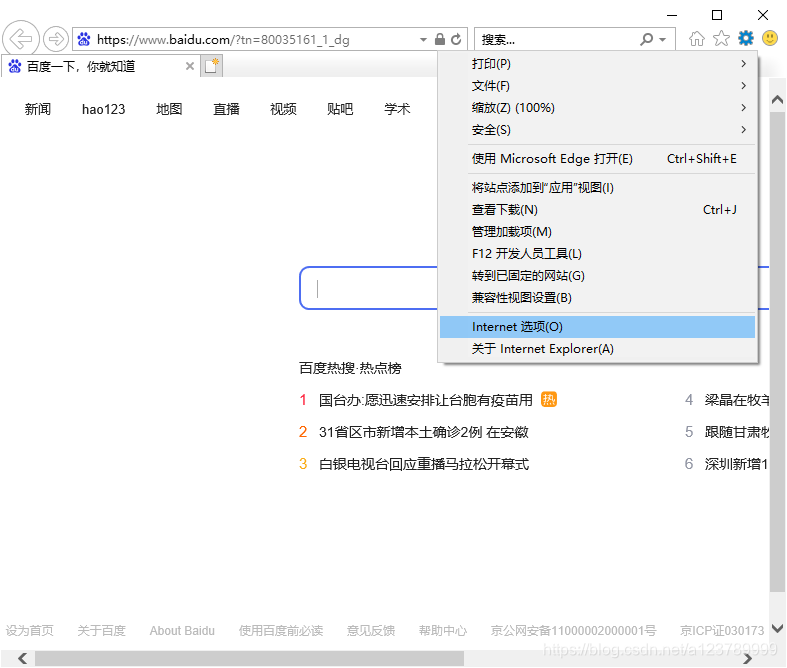Click the Baidu paw favicon in the address bar
The height and width of the screenshot is (668, 787).
(x=84, y=39)
